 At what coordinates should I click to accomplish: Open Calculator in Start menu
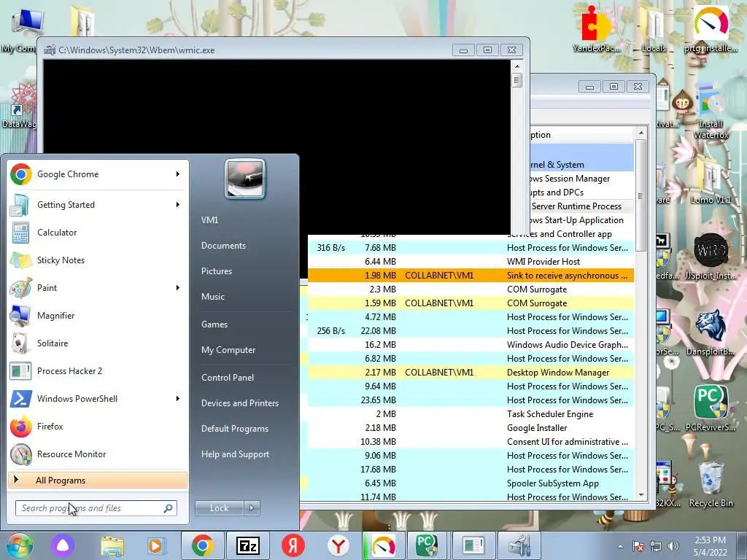click(98, 233)
